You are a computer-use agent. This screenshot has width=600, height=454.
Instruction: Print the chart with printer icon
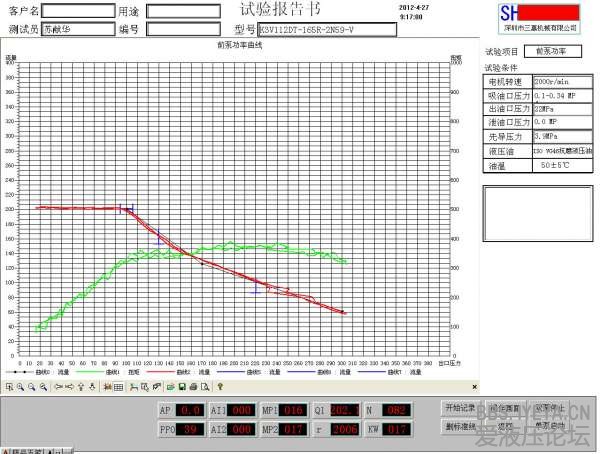[x=193, y=386]
